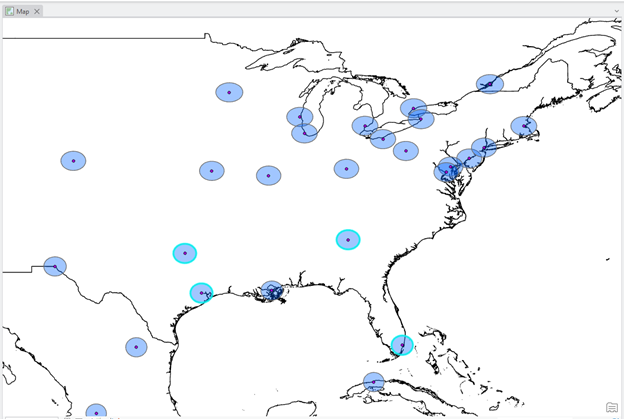Click the purple point in the Florida buffer
Viewport: 624px width, 419px height.
click(x=402, y=345)
